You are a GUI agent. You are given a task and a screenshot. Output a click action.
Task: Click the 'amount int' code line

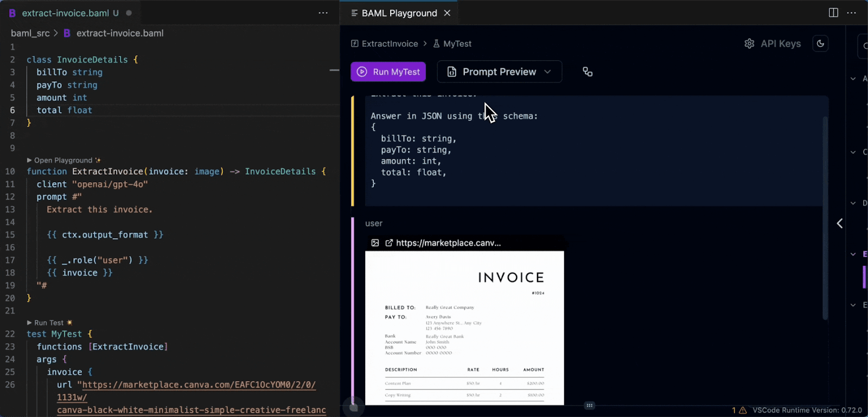[x=62, y=98]
